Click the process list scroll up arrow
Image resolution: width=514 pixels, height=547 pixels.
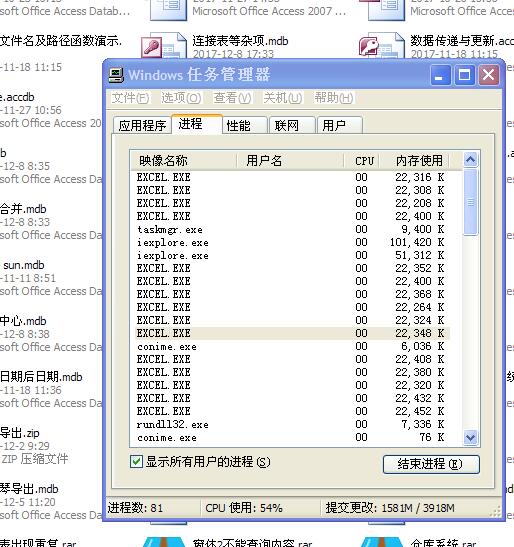tap(470, 160)
